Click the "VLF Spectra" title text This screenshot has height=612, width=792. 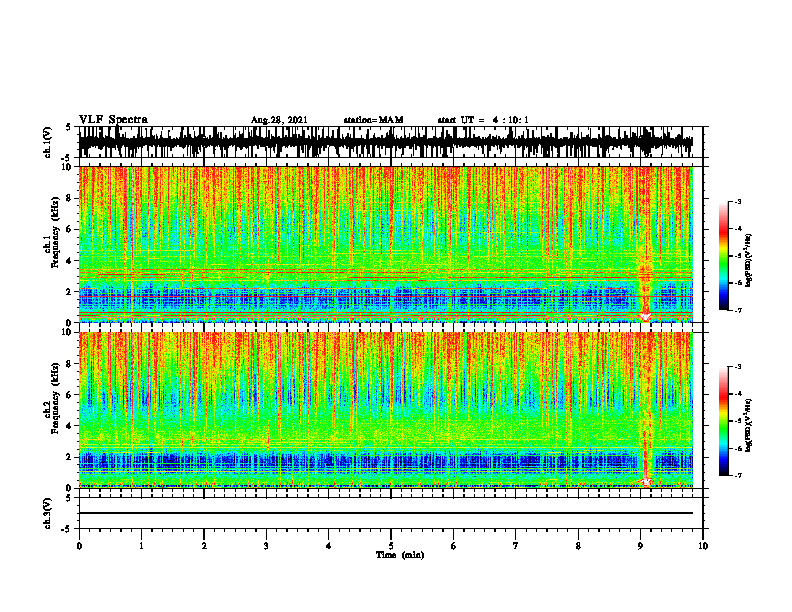point(113,120)
